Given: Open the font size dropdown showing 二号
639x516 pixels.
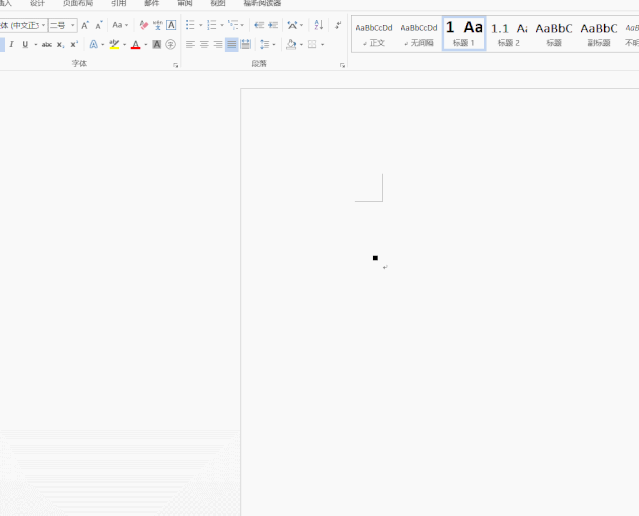Looking at the screenshot, I should (73, 25).
